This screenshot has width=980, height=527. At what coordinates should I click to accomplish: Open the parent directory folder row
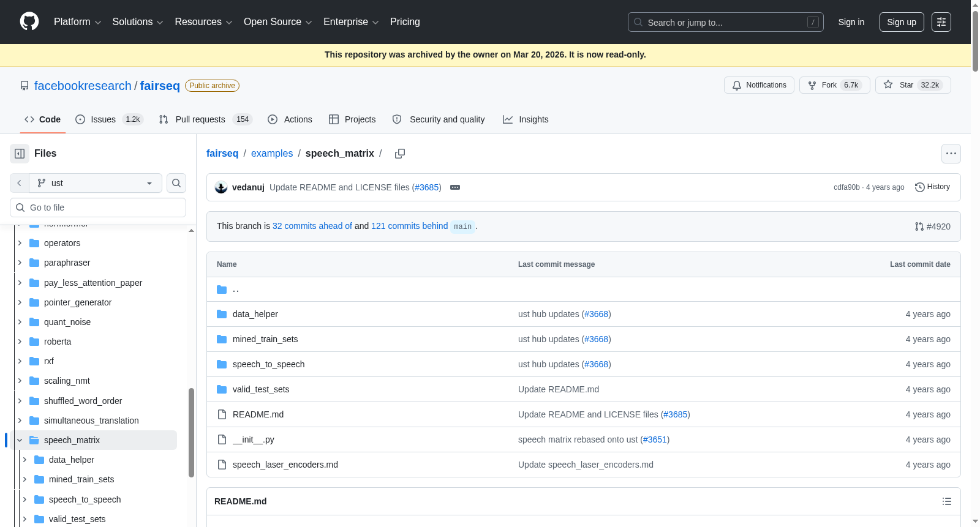point(583,290)
